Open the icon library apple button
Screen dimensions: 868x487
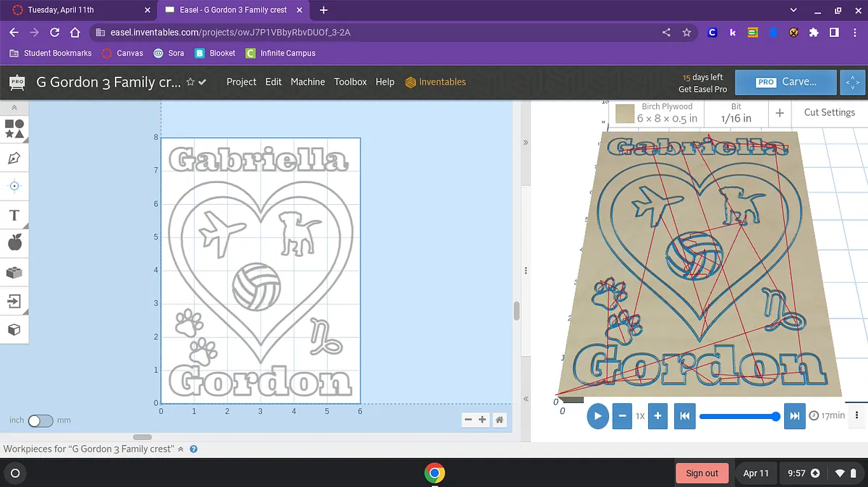(x=14, y=243)
